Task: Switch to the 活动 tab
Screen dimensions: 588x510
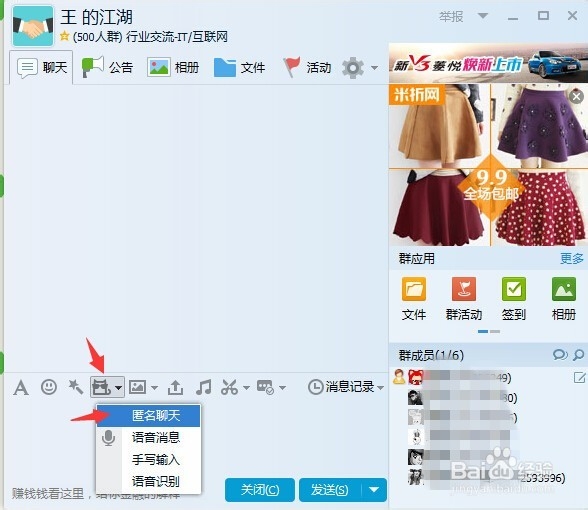Action: pos(307,68)
